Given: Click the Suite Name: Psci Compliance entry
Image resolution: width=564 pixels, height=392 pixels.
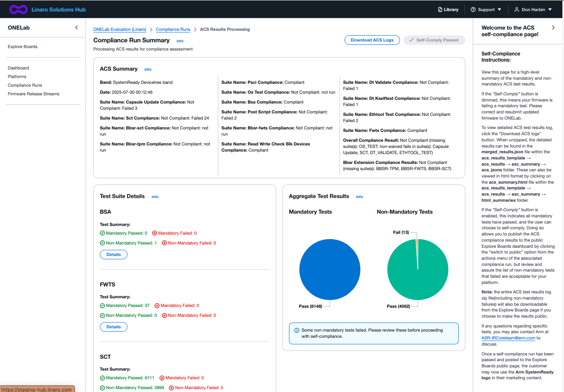Looking at the screenshot, I should pos(263,82).
